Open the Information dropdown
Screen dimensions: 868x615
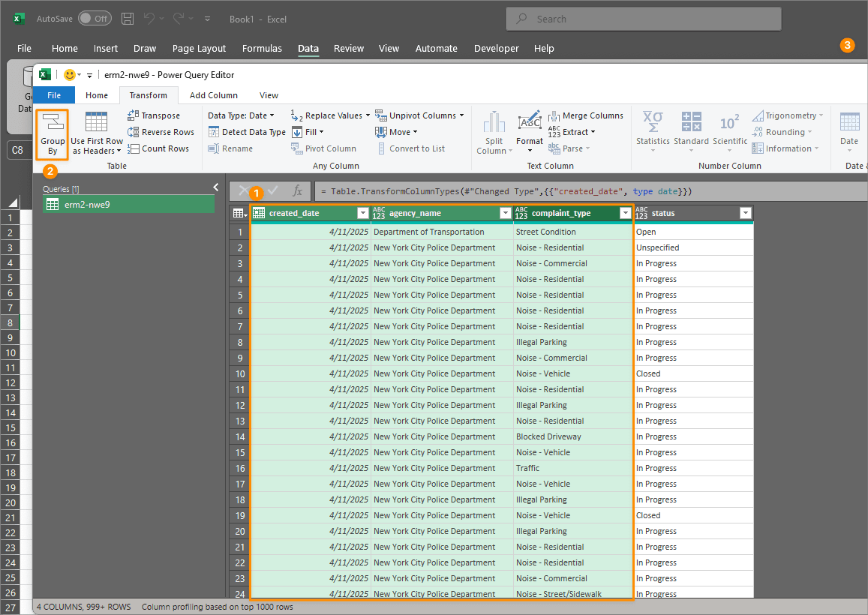pos(785,148)
